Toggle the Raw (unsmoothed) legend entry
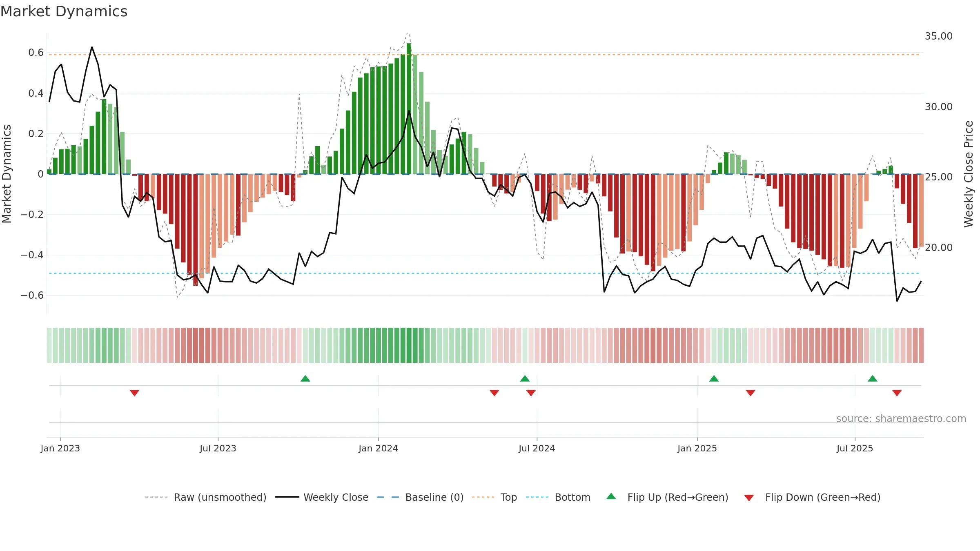980x551 pixels. [205, 497]
